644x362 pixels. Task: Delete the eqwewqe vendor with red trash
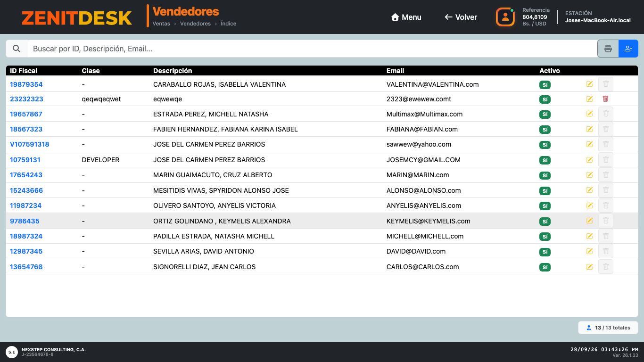(x=606, y=99)
